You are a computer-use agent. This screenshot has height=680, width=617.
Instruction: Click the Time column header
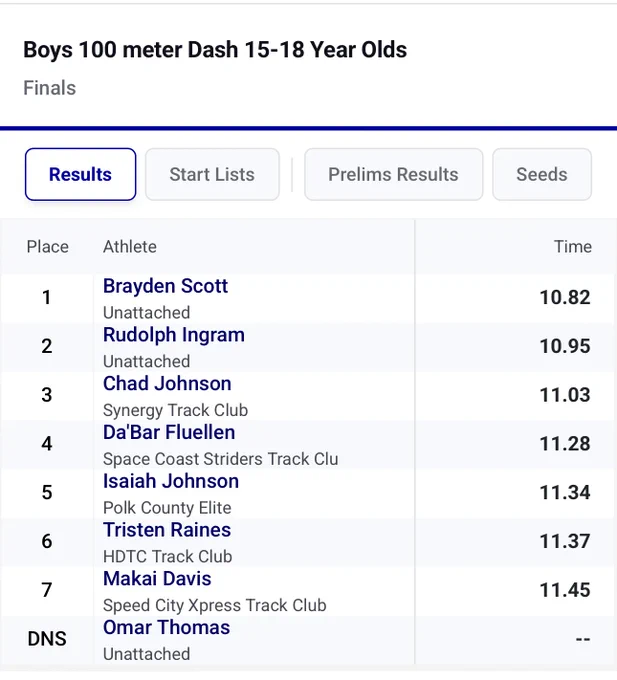click(573, 247)
